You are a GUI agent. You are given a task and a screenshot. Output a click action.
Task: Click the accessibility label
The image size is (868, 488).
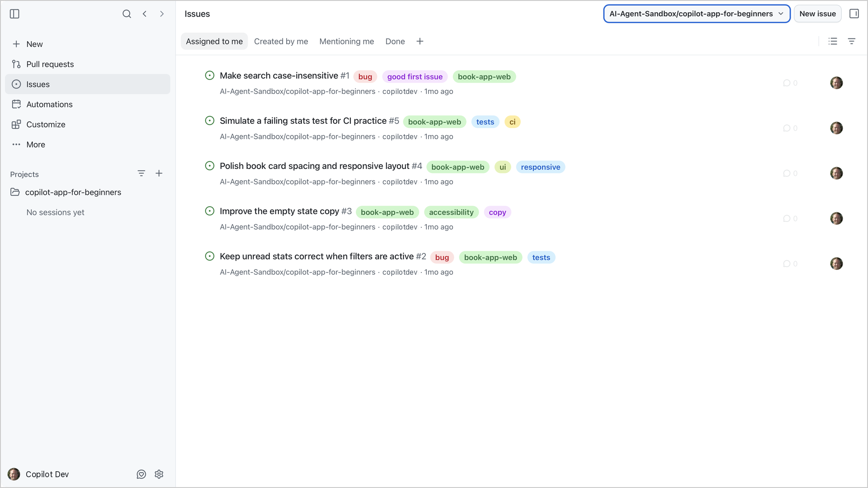[451, 212]
